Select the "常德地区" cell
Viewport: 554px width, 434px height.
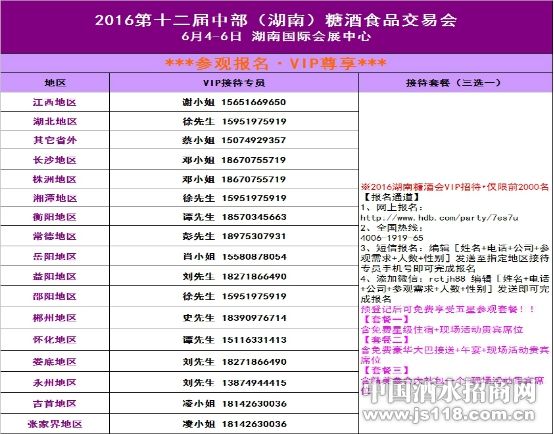[55, 236]
